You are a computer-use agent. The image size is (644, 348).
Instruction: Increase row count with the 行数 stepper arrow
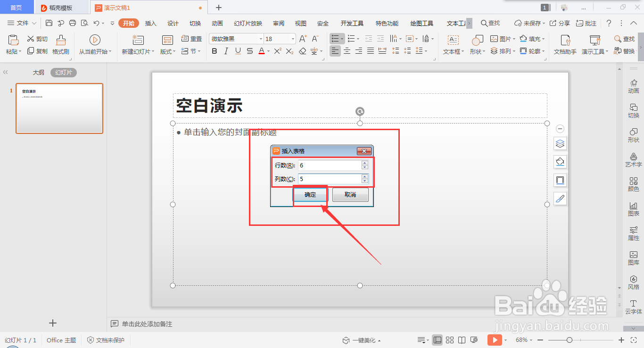point(364,163)
